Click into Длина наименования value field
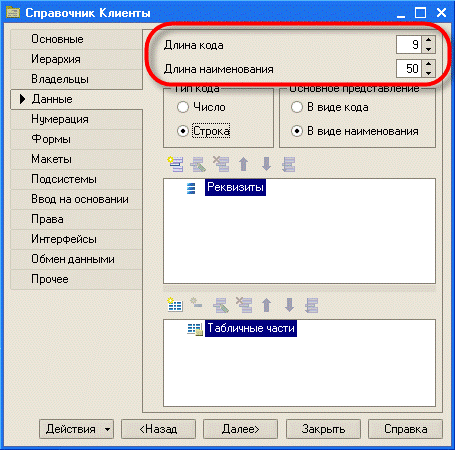This screenshot has height=450, width=455. coord(409,68)
